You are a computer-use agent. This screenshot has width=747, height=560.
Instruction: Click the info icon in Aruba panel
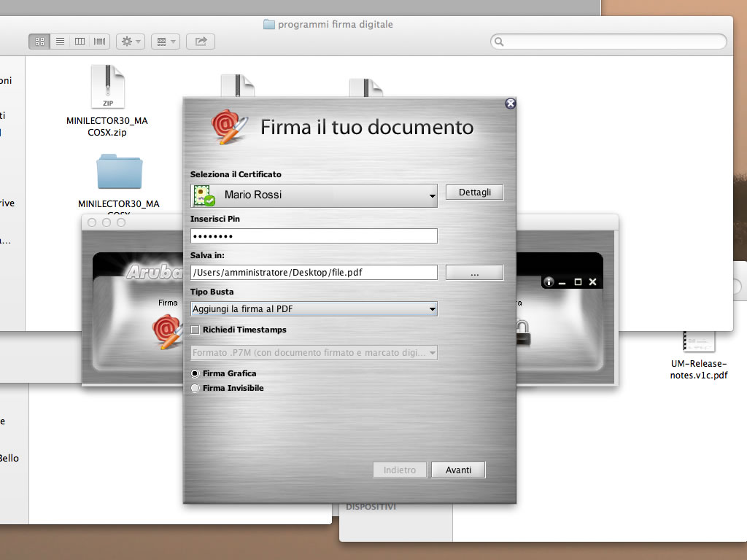click(548, 282)
